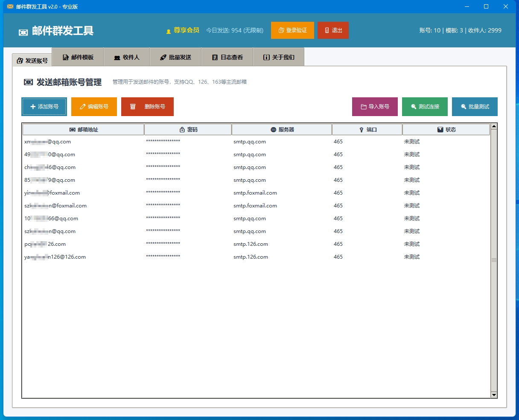
Task: Select the account row starting with ch
Action: click(x=256, y=167)
